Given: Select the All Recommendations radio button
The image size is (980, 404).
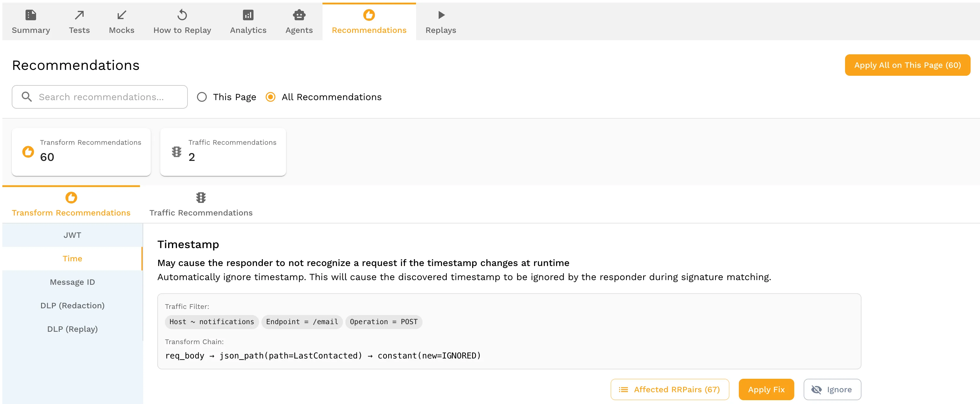Looking at the screenshot, I should coord(271,97).
